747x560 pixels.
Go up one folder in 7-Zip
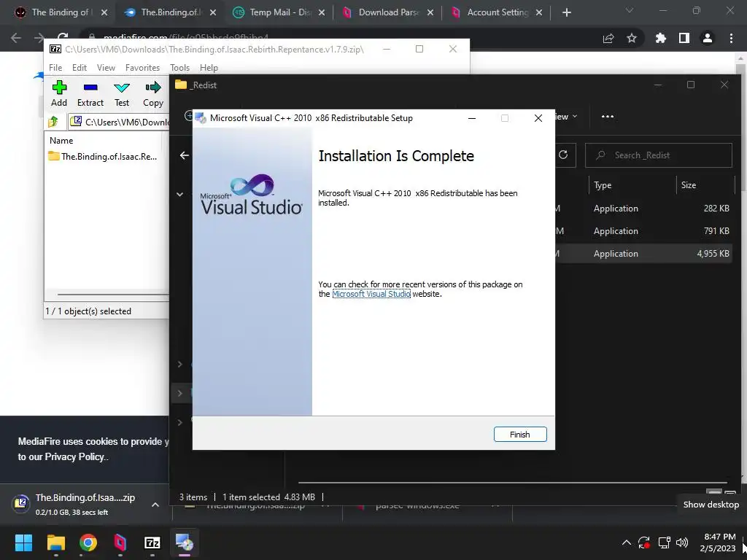click(53, 122)
